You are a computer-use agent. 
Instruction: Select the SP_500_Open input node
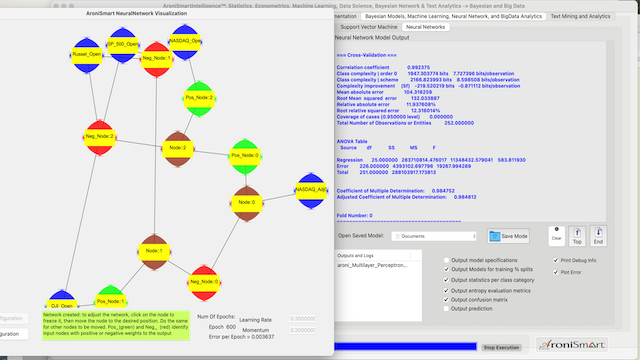pyautogui.click(x=122, y=44)
